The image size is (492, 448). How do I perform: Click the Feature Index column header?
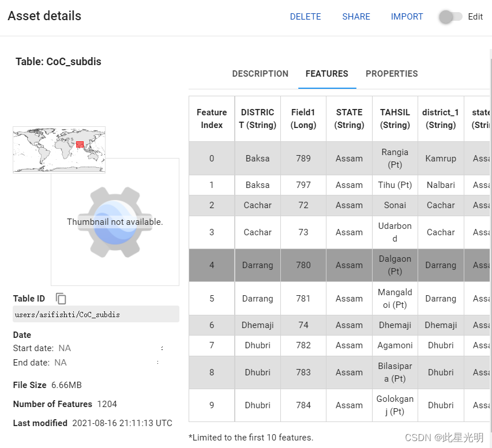212,119
